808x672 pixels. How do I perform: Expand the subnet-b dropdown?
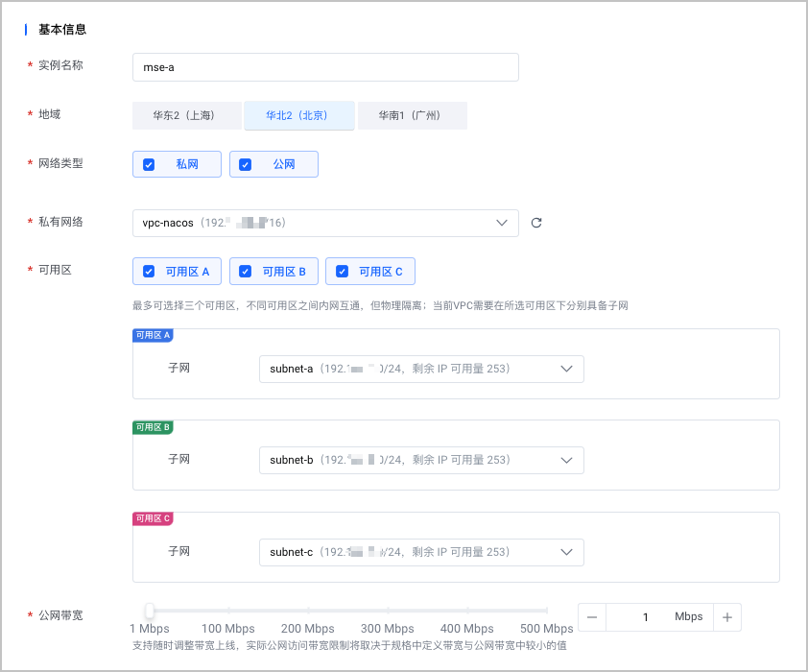(421, 460)
